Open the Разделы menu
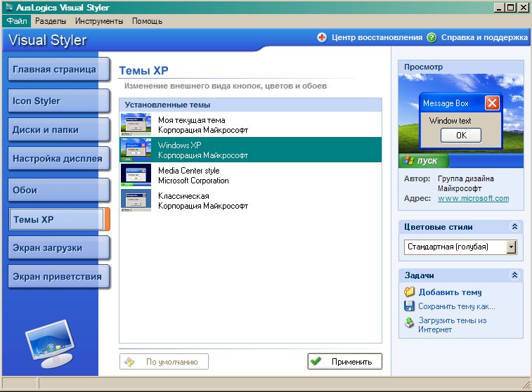The height and width of the screenshot is (392, 532). (51, 21)
